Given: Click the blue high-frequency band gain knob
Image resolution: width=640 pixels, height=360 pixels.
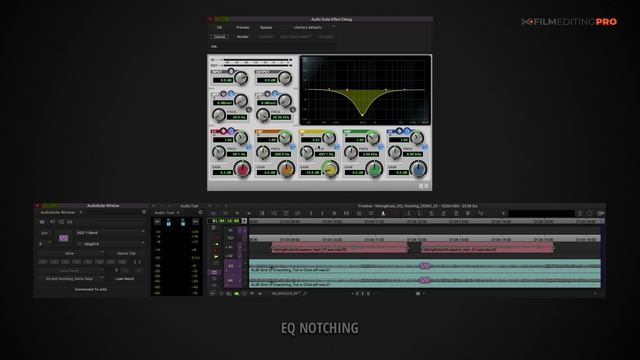Looking at the screenshot, I should coord(418,169).
